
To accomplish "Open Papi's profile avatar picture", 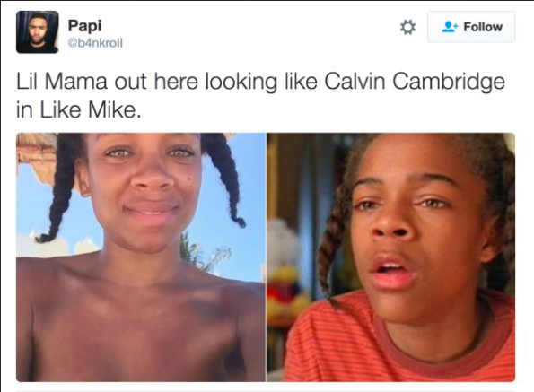I will [38, 32].
